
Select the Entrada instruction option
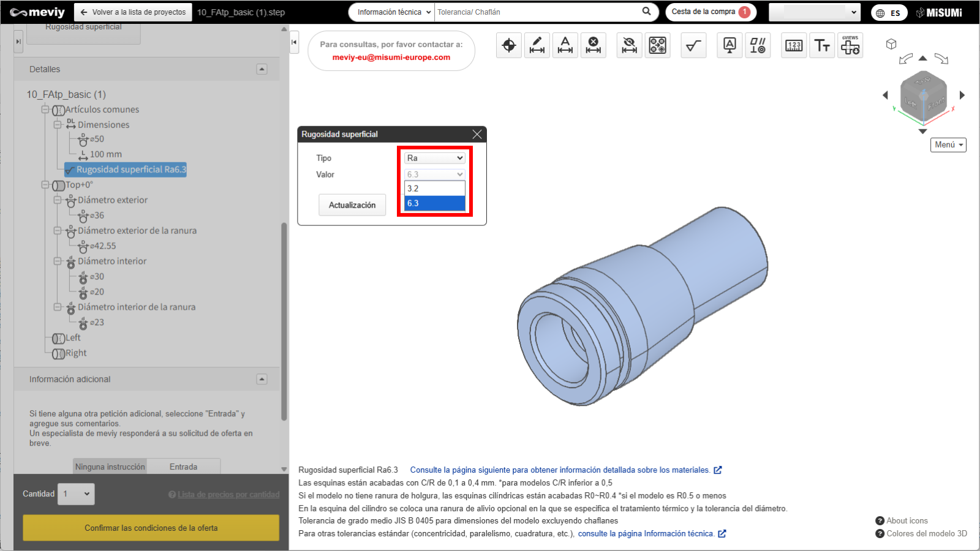click(183, 467)
